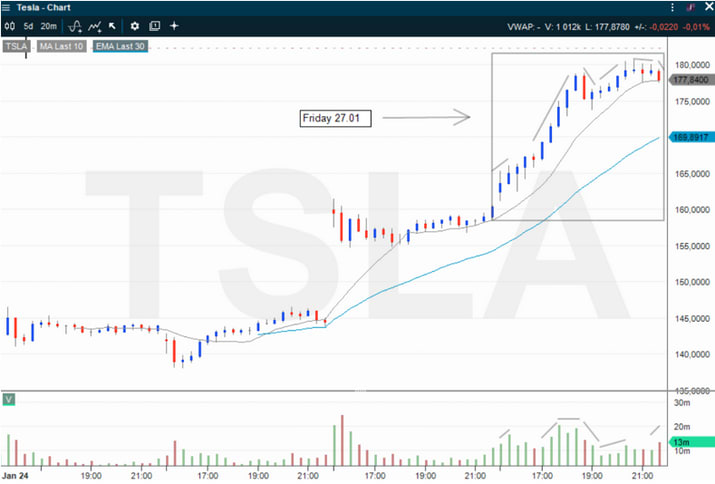Click the V: 1 012k volume readout
The width and height of the screenshot is (715, 484).
tap(563, 27)
